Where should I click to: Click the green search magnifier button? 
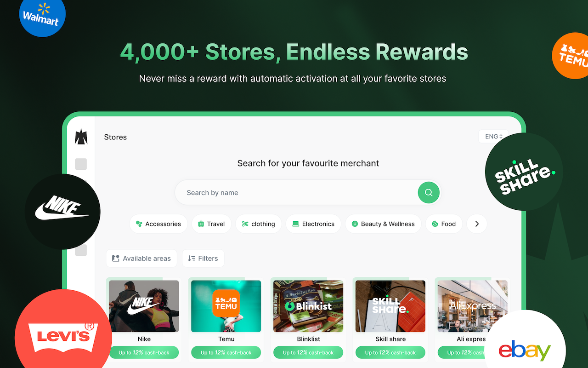pyautogui.click(x=429, y=193)
